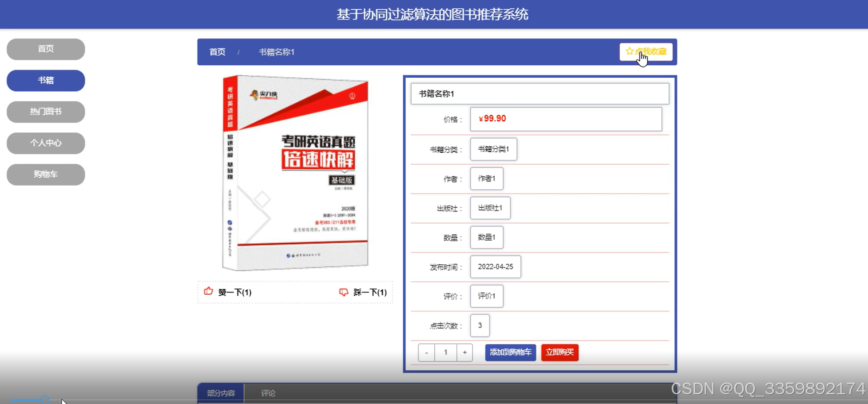The height and width of the screenshot is (404, 868).
Task: Open 个人中心 from the sidebar
Action: pos(46,143)
